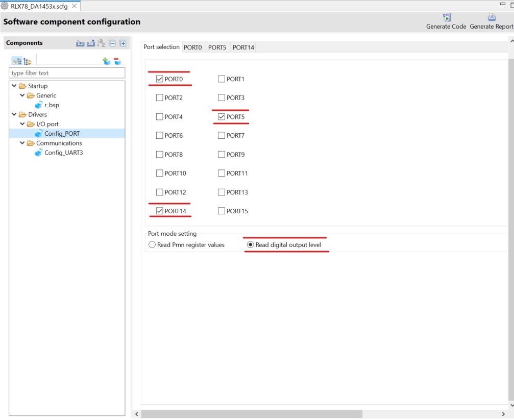Enable the PORT6 checkbox
Image resolution: width=514 pixels, height=420 pixels.
pyautogui.click(x=160, y=135)
